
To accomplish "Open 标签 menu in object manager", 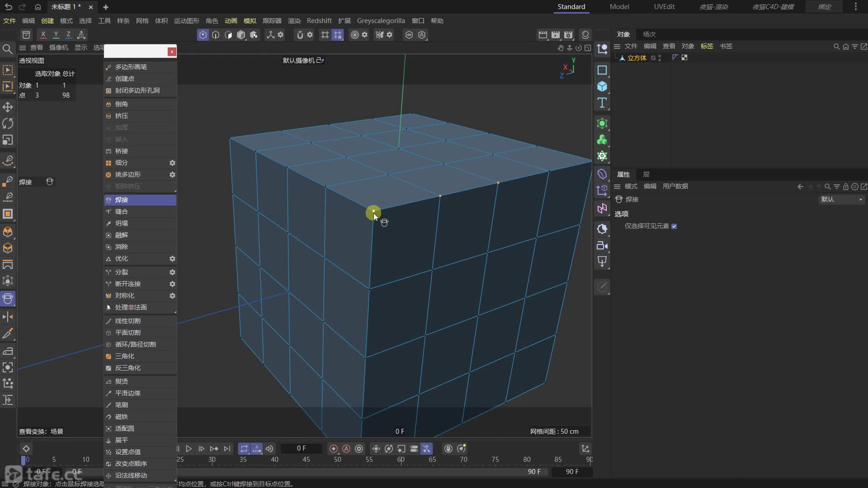I will click(707, 46).
